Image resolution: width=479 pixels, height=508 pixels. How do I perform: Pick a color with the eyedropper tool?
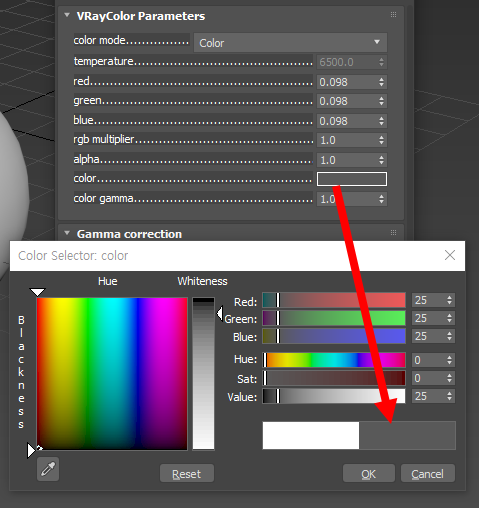coord(48,469)
